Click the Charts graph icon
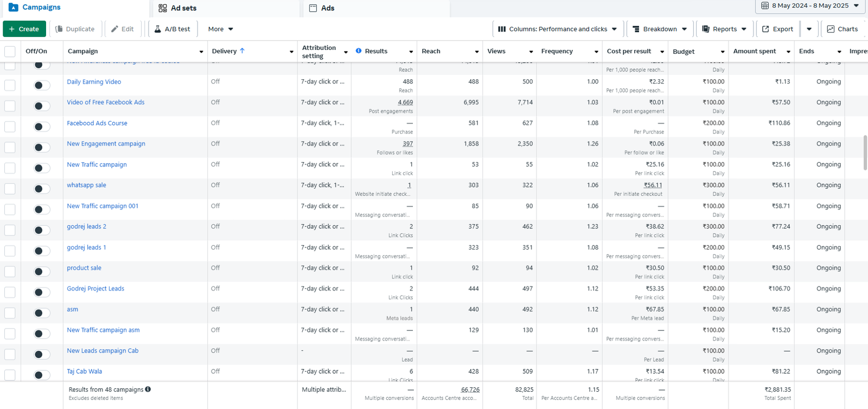 (x=831, y=29)
